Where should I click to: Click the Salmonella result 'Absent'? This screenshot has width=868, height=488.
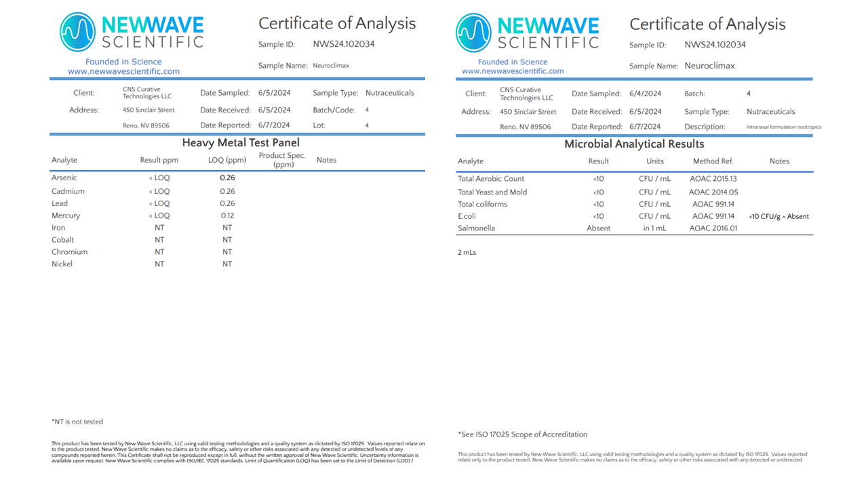pyautogui.click(x=598, y=228)
